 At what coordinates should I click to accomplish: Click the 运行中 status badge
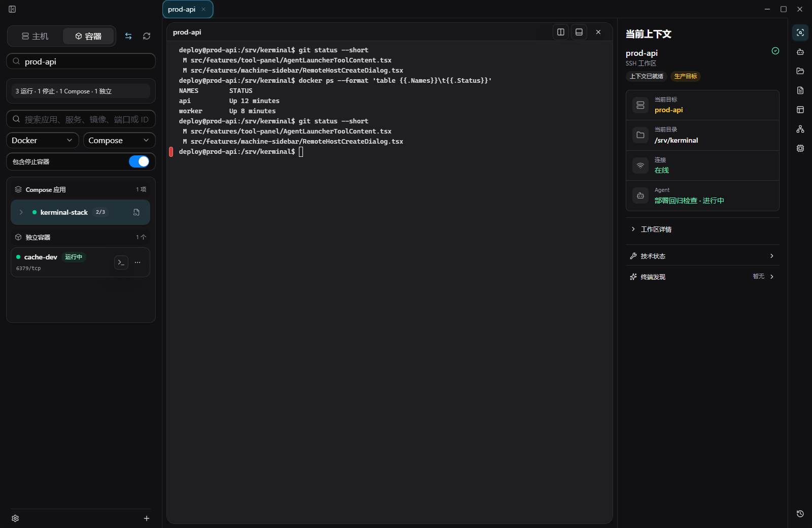(74, 257)
